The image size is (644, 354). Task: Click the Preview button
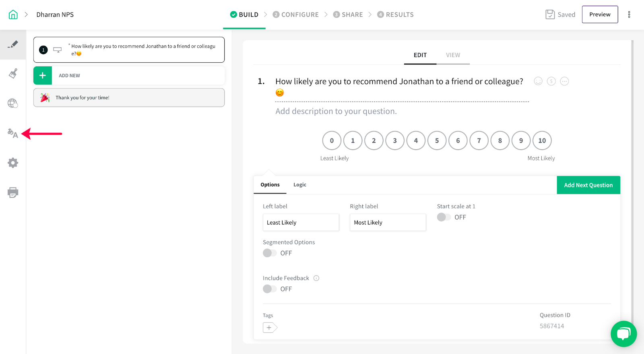600,14
